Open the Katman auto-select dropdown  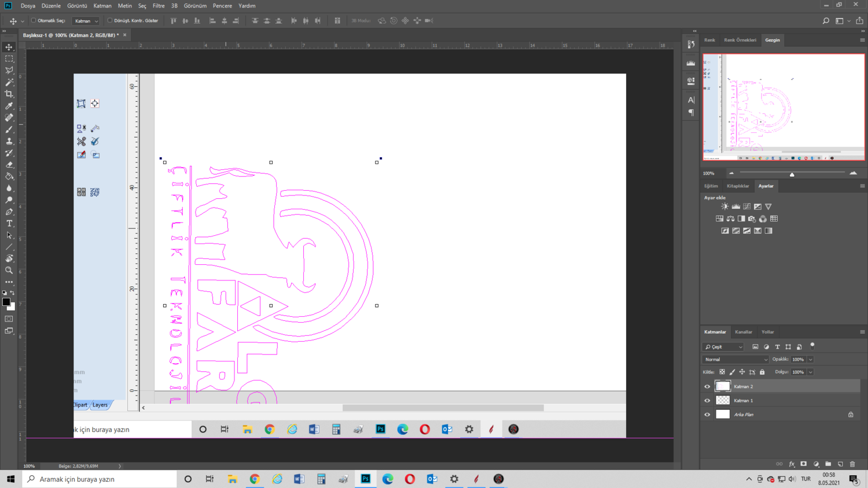coord(86,21)
